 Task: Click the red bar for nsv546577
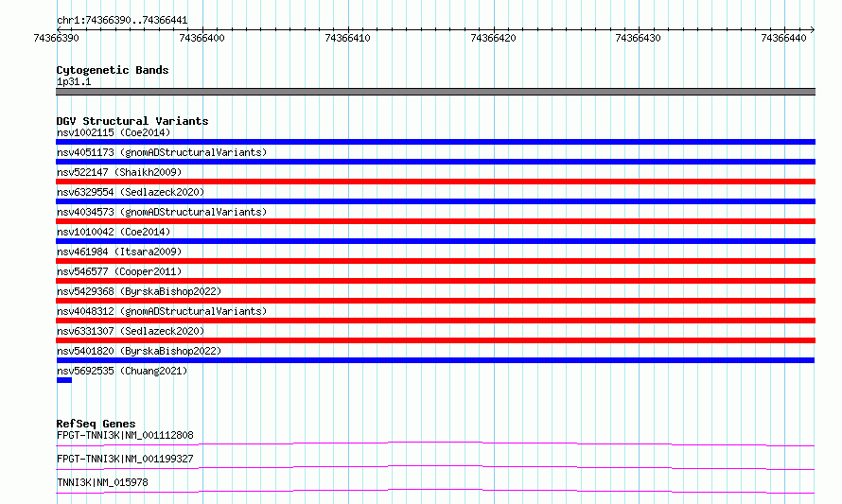(435, 281)
